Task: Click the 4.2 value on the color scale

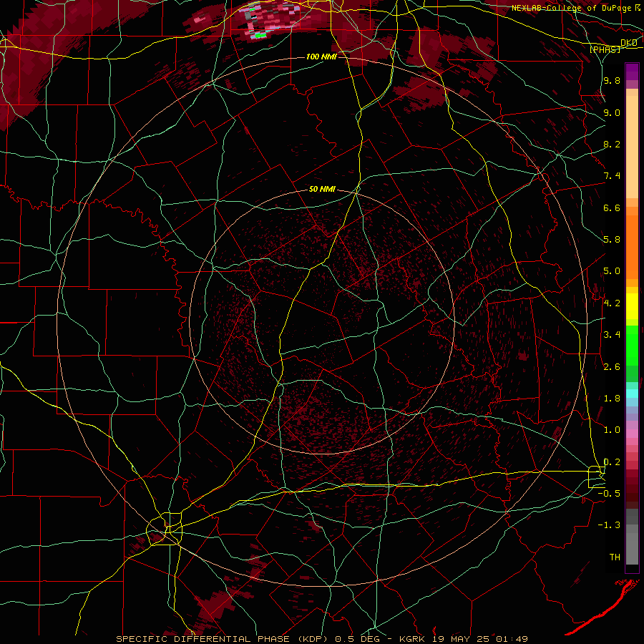Action: click(x=612, y=303)
